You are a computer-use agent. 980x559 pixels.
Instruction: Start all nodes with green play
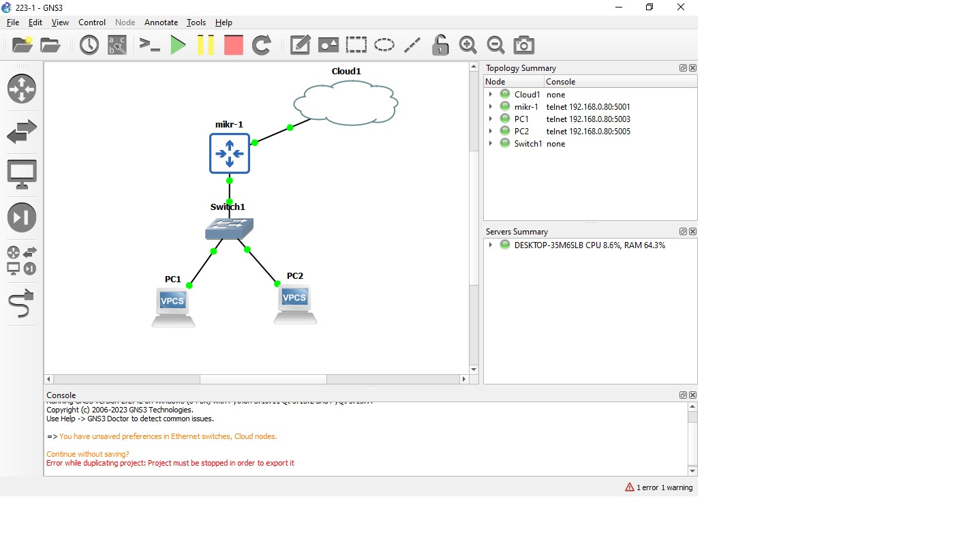click(178, 45)
